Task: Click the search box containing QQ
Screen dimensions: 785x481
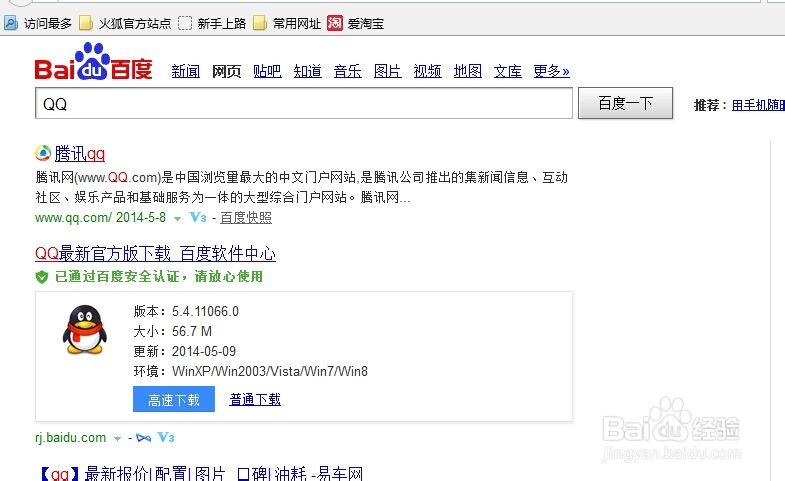Action: [x=304, y=103]
